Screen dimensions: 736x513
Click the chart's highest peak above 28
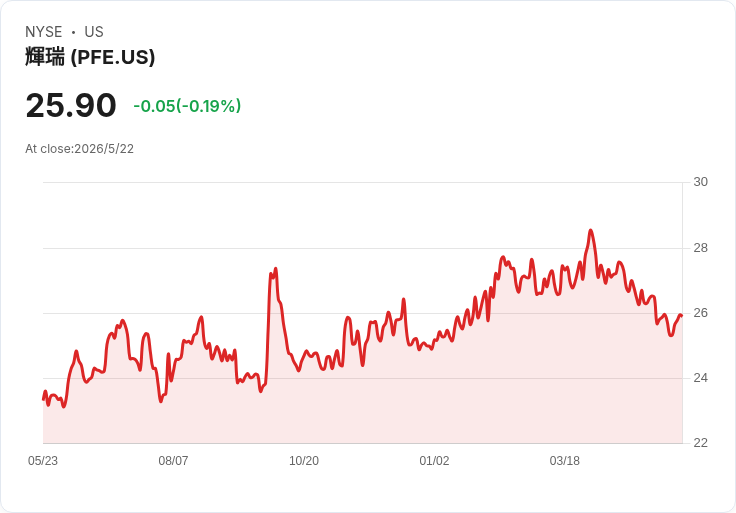point(590,230)
